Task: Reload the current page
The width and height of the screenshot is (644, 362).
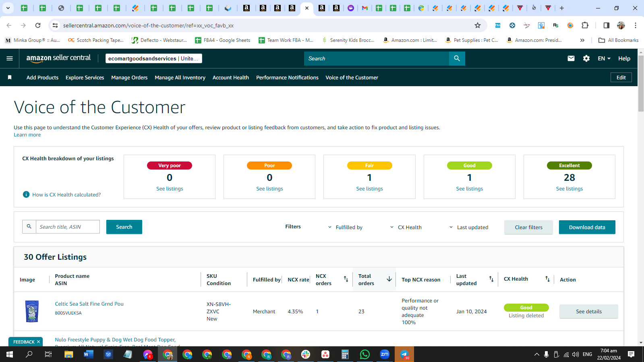Action: (38, 25)
